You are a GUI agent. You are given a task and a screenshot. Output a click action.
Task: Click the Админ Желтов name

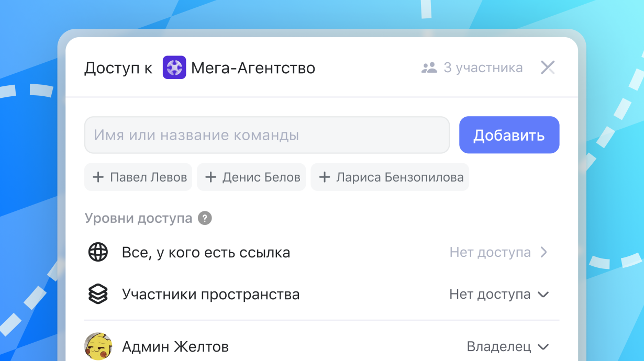click(x=175, y=346)
